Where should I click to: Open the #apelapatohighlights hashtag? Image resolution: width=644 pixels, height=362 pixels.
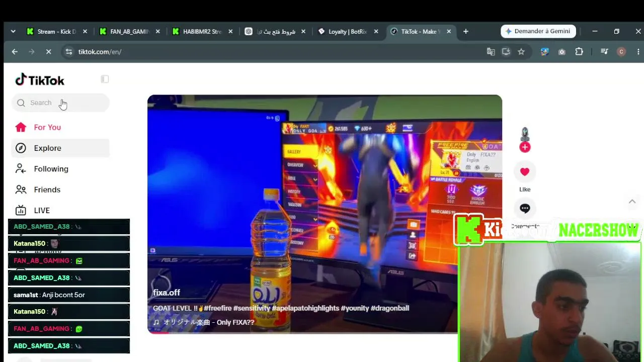click(x=305, y=308)
